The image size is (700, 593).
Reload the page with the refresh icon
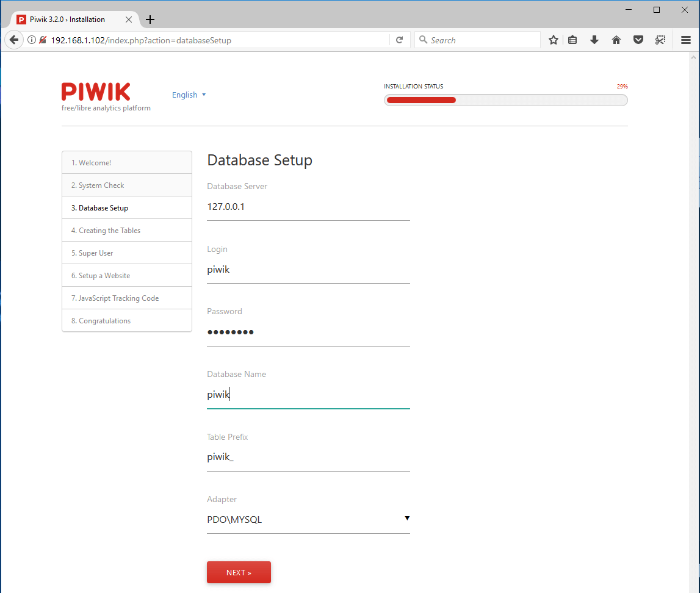click(400, 40)
